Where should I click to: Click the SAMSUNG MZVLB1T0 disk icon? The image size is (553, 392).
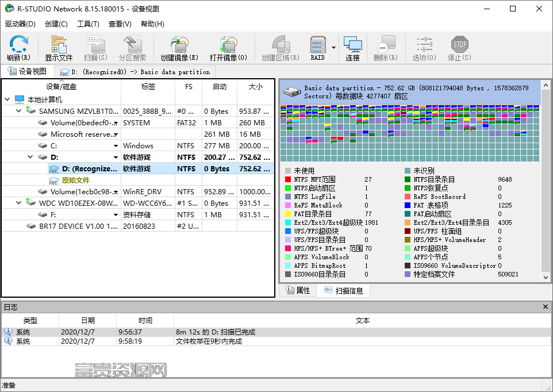[x=31, y=111]
